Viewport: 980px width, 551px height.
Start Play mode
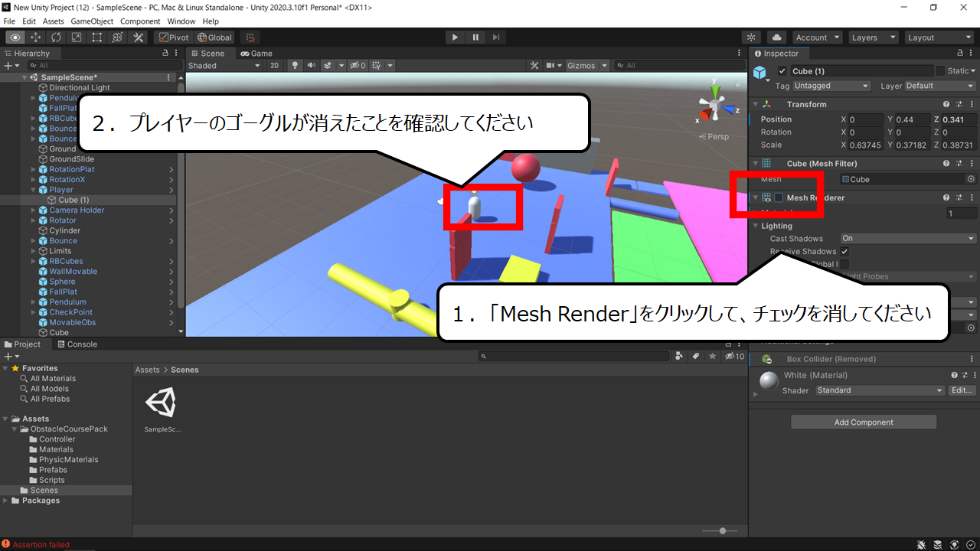455,37
